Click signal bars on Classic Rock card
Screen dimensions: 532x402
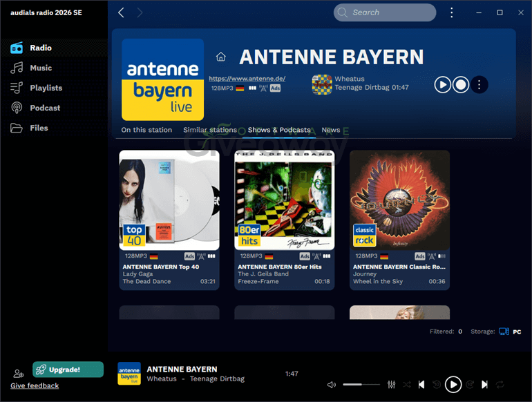(x=441, y=256)
